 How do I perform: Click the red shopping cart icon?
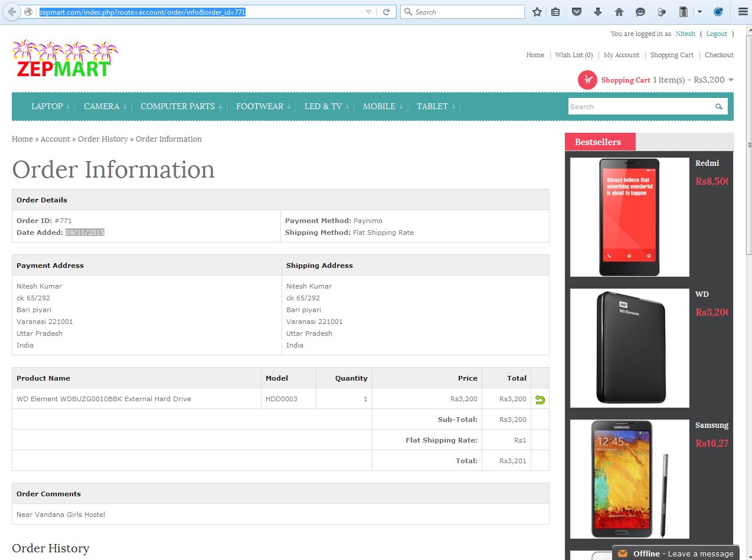click(587, 80)
